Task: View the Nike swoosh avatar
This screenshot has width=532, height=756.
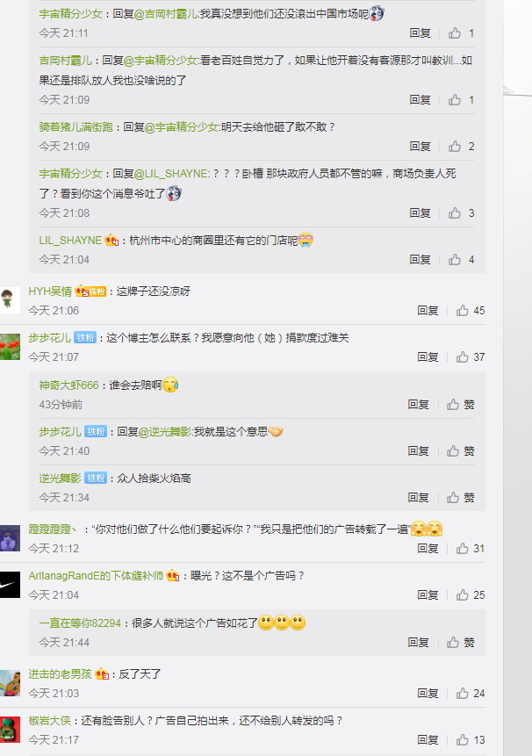Action: click(x=10, y=585)
